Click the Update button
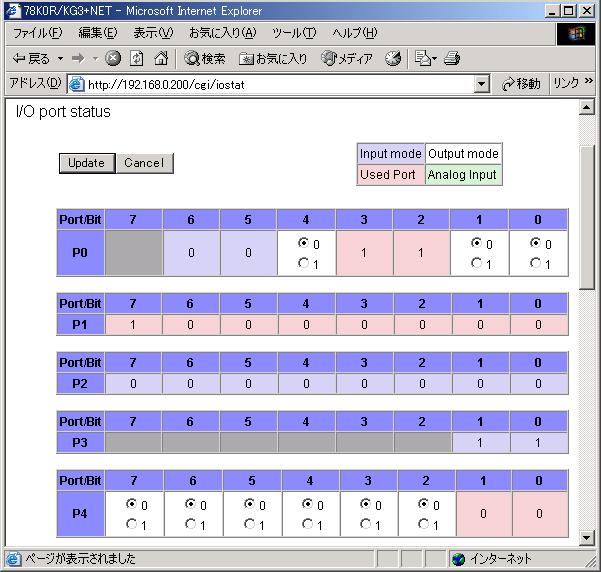The height and width of the screenshot is (572, 601). tap(87, 163)
